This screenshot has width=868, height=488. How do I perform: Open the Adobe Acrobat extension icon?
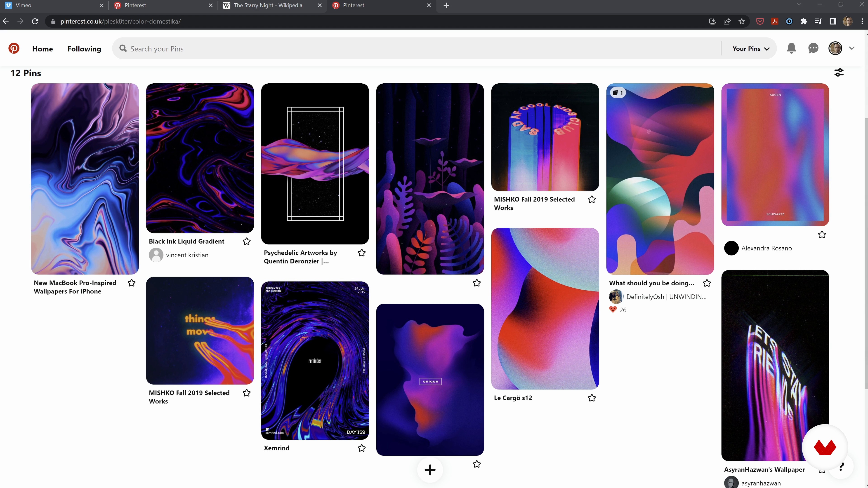(x=774, y=21)
